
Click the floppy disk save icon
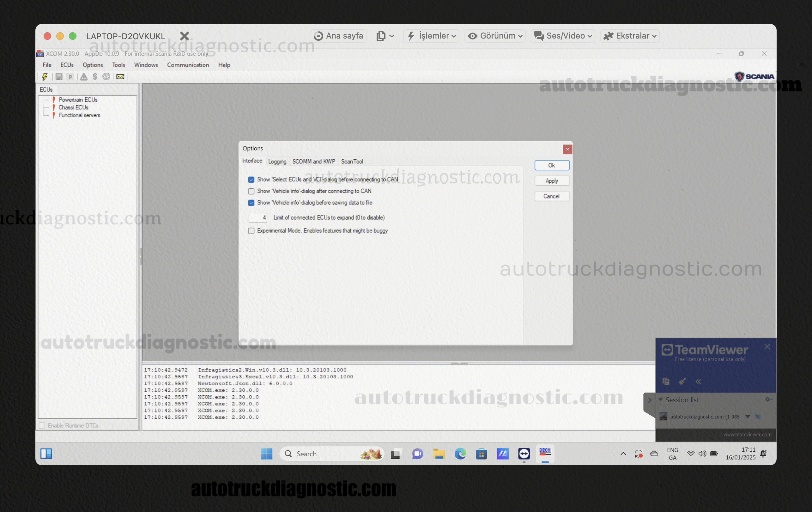[x=59, y=76]
